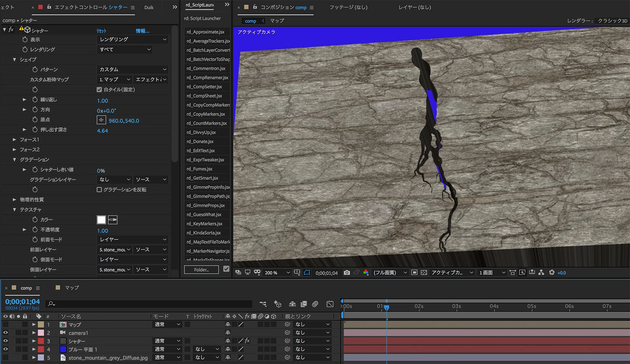
Task: Switch to the Duik panel tab
Action: (149, 7)
